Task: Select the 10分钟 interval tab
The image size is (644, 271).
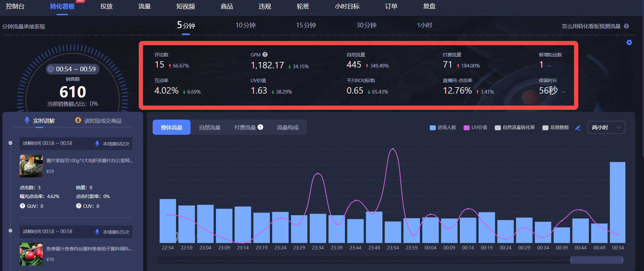Action: point(245,25)
